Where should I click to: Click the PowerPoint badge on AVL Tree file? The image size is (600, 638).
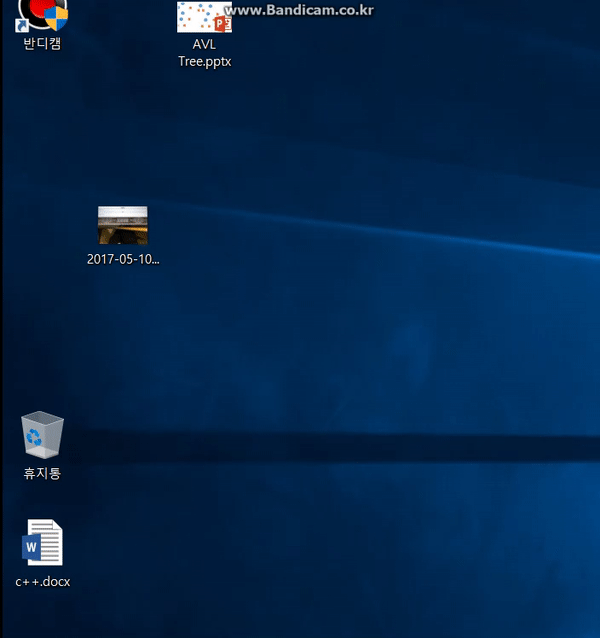click(x=222, y=23)
